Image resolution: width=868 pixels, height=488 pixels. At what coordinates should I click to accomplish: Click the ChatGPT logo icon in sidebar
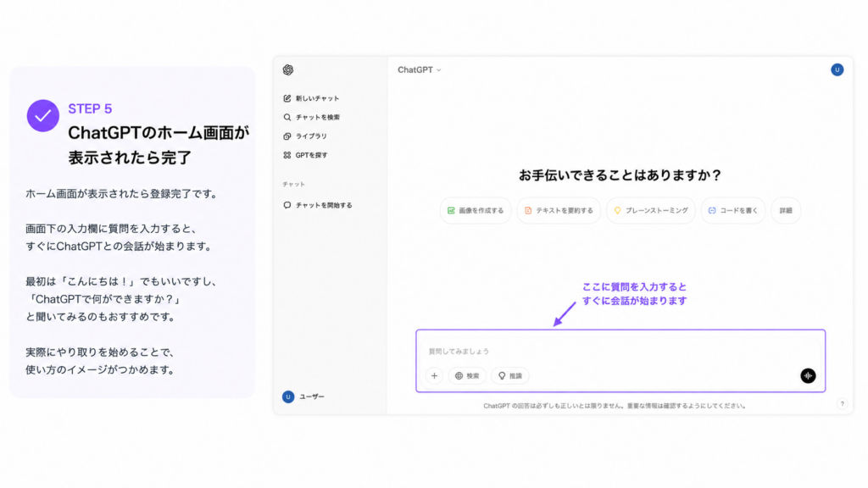[288, 69]
